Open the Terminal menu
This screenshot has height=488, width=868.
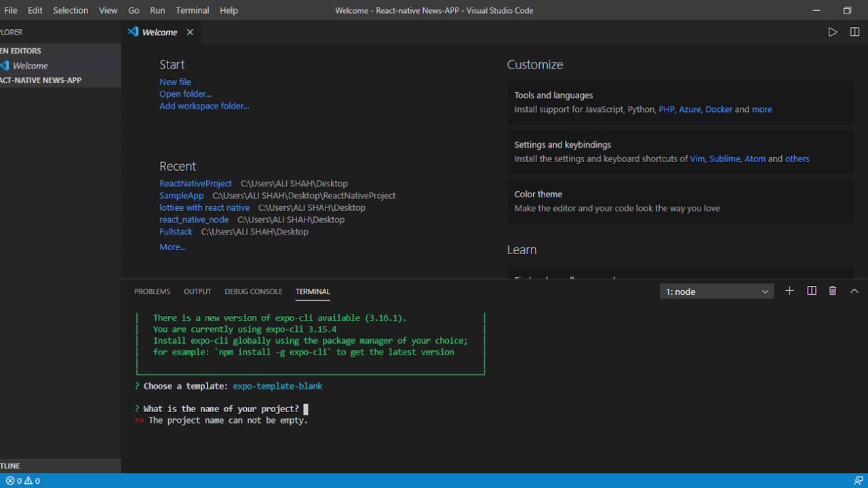point(193,10)
